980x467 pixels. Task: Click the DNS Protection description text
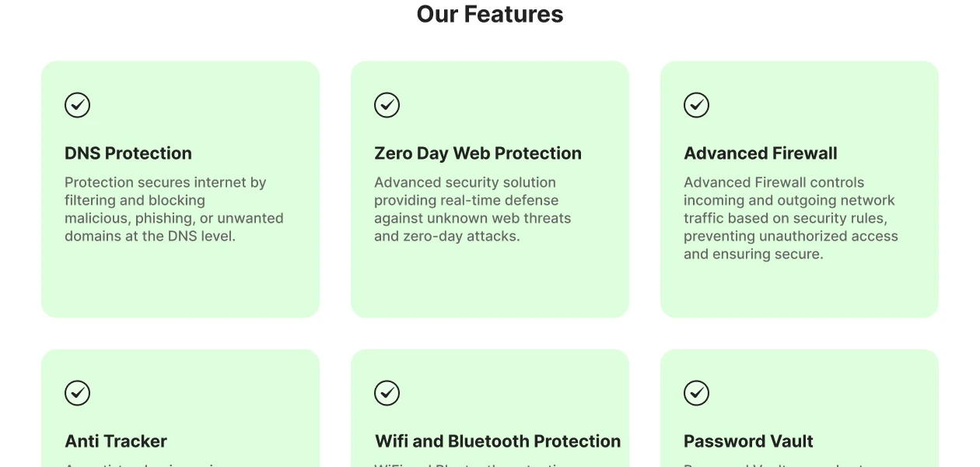pos(173,209)
